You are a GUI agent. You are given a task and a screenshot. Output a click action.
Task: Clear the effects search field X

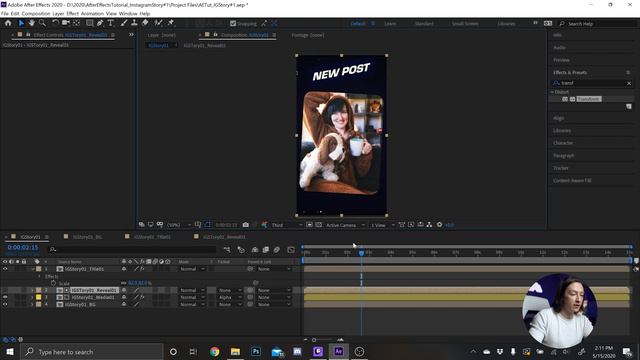tap(629, 83)
